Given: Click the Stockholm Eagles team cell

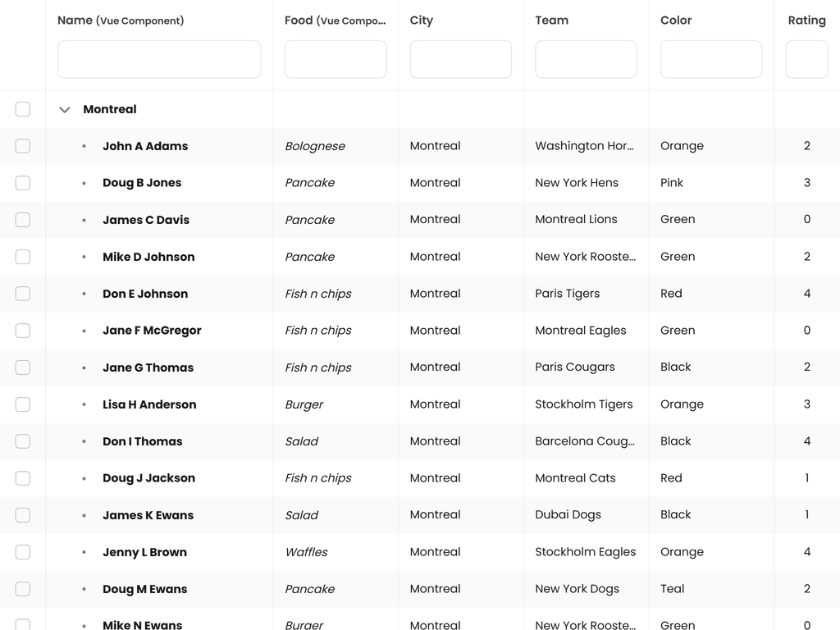Looking at the screenshot, I should coord(585,552).
